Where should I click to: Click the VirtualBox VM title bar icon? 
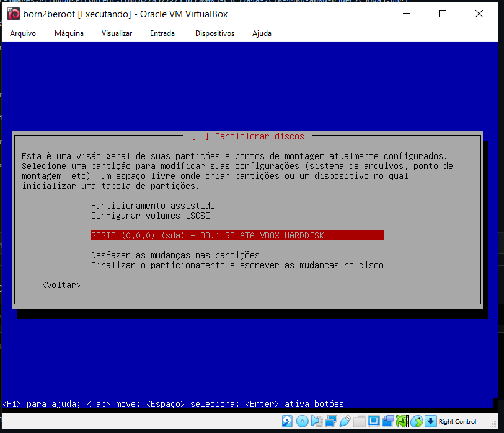click(x=14, y=14)
